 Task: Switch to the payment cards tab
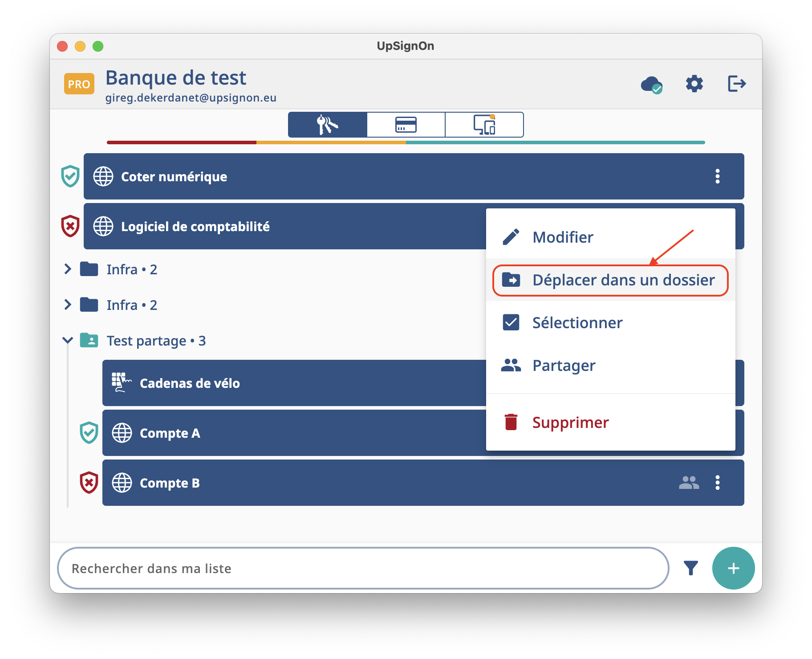[406, 125]
